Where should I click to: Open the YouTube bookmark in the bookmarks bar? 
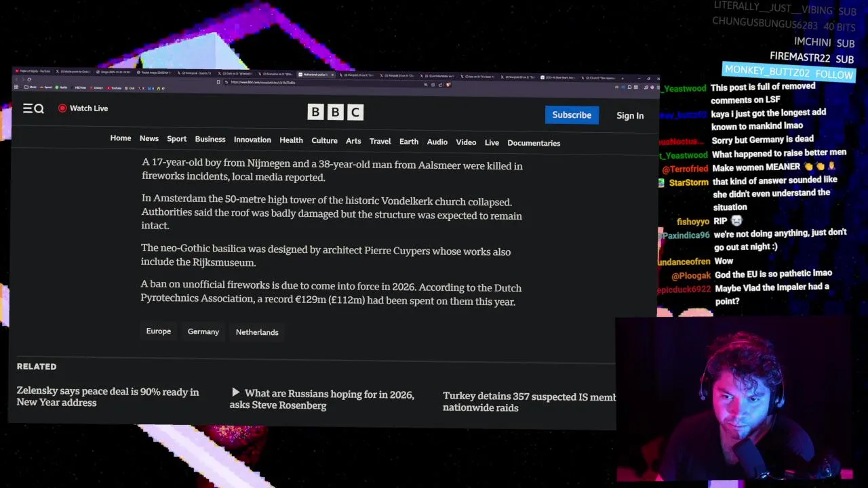point(114,88)
